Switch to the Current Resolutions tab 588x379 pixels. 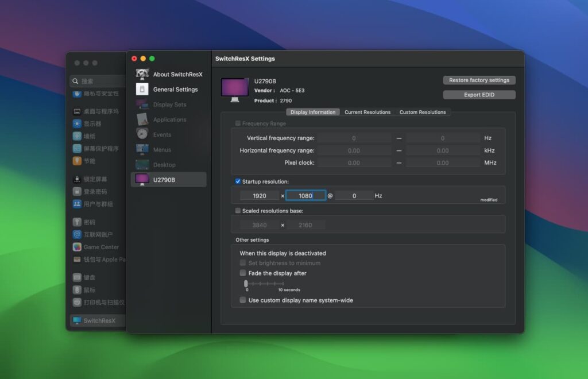[367, 112]
